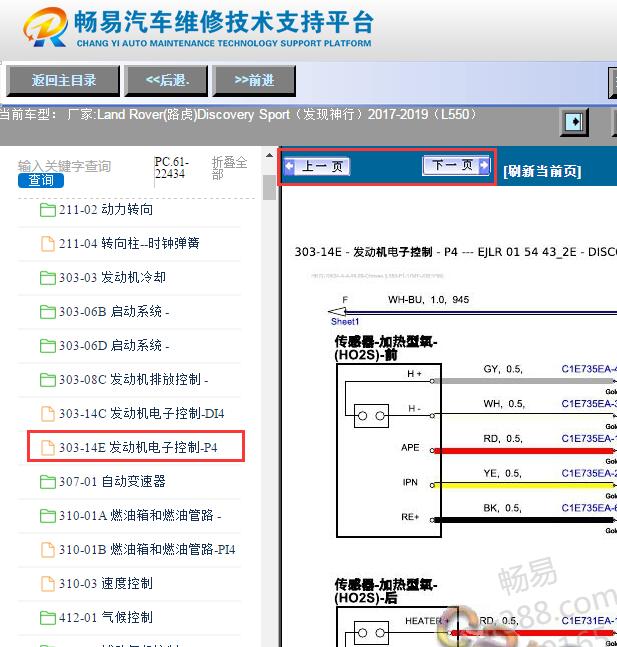Click folder icon beside 303-08C 发动机排放控制

coord(48,380)
